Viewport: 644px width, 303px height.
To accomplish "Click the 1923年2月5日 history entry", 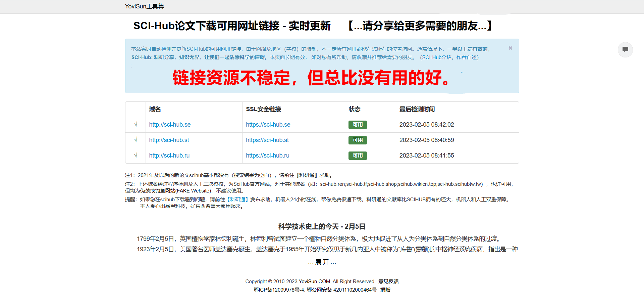I will tap(327, 249).
